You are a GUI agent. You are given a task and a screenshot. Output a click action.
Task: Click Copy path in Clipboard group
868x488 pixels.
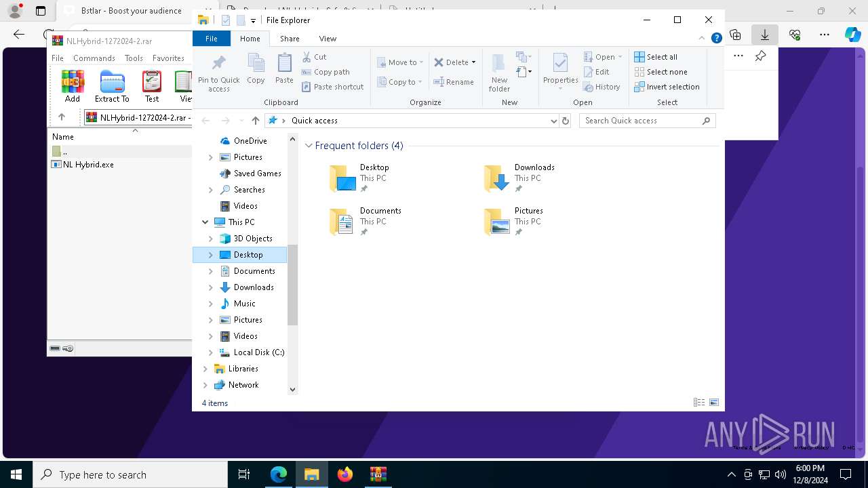(325, 72)
